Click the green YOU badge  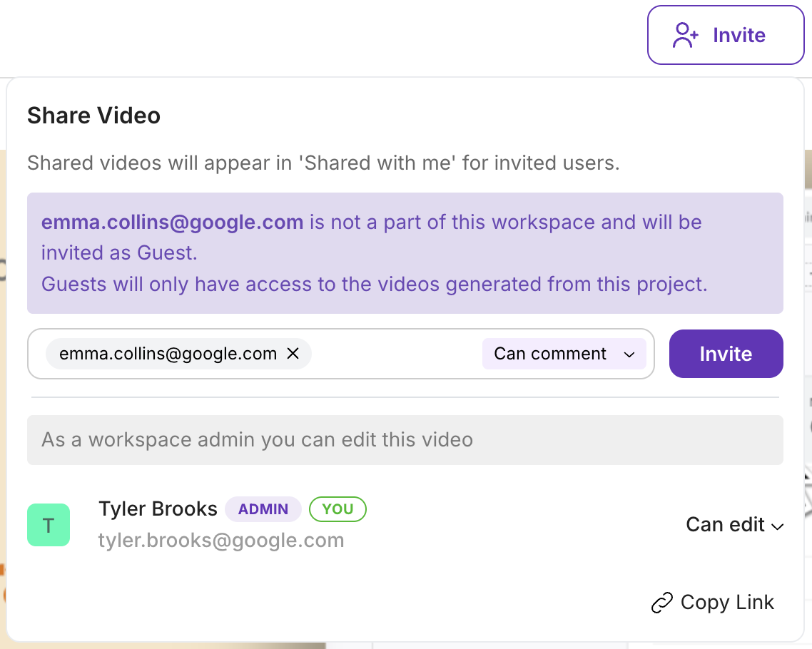[338, 509]
